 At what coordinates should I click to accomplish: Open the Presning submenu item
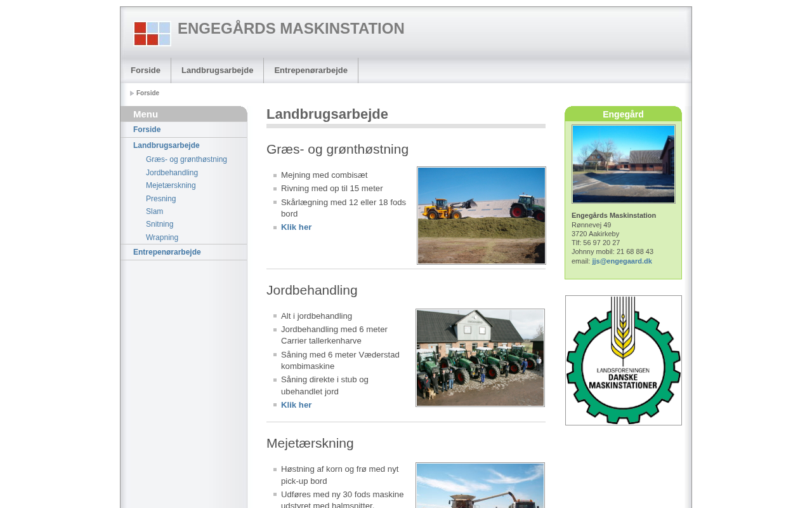161,199
